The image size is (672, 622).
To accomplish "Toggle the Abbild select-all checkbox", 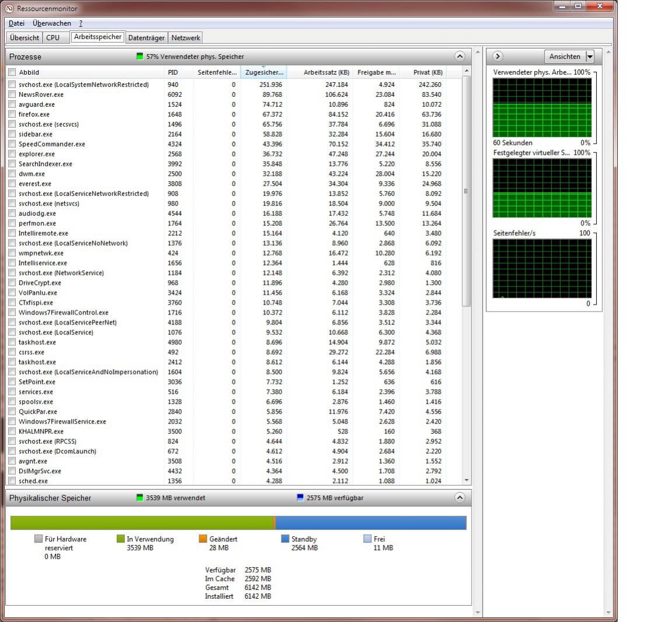I will coord(12,72).
